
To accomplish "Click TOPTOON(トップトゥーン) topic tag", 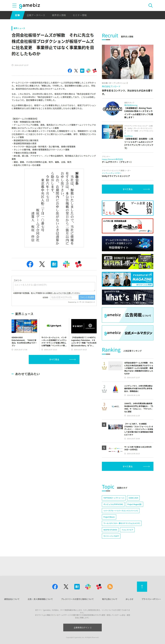I will (x=114, y=498).
